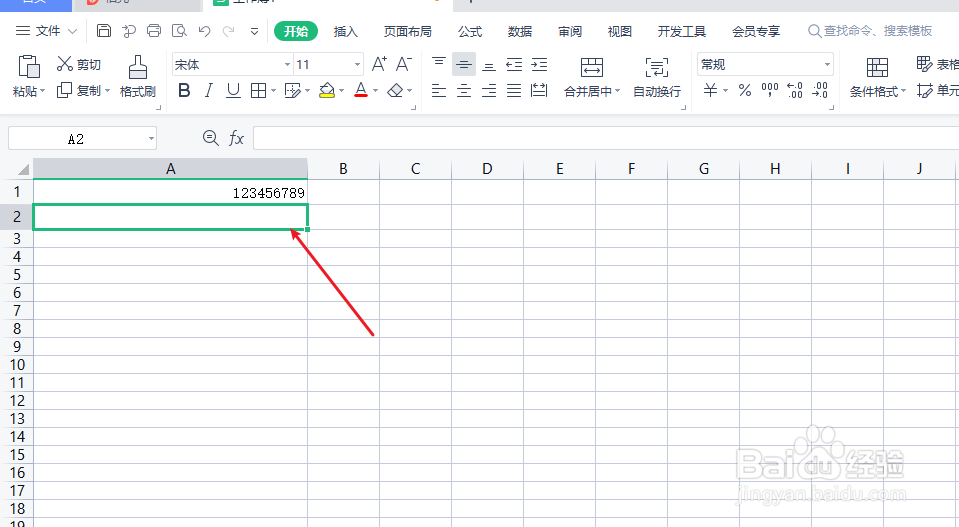Image resolution: width=959 pixels, height=527 pixels.
Task: Click the select-all corner triangle
Action: [x=23, y=169]
